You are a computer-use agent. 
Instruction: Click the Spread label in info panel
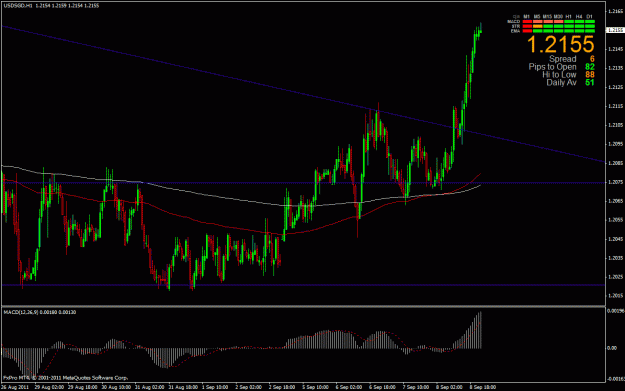pos(562,59)
